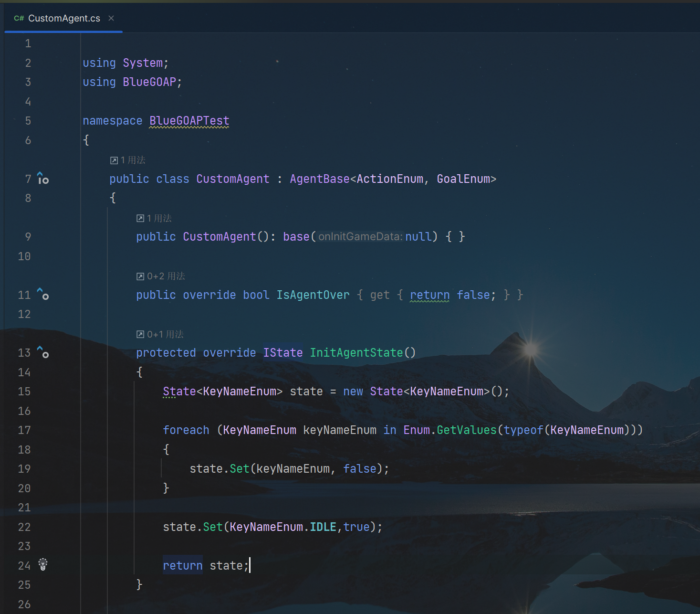Viewport: 700px width, 614px height.
Task: Click the InitAgentState method name
Action: [x=356, y=353]
